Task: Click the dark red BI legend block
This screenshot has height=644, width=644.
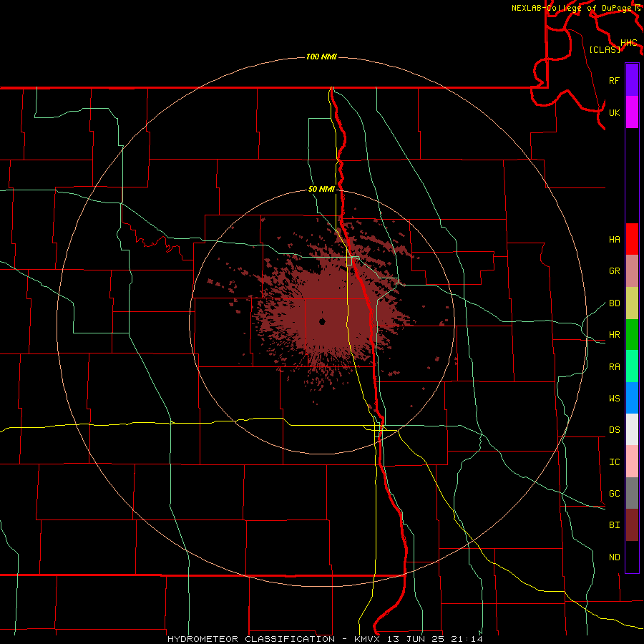Action: pos(632,525)
